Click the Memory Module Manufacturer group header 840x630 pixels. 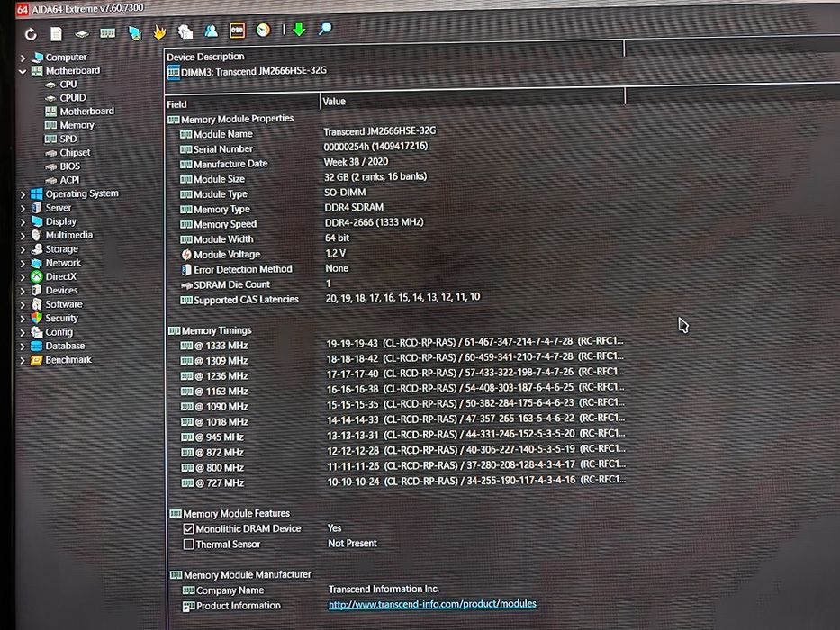pyautogui.click(x=240, y=575)
